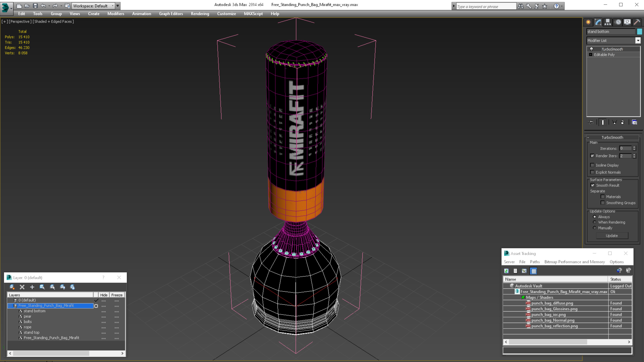
Task: Enable Separate by Smoothing Groups checkbox
Action: click(x=602, y=203)
